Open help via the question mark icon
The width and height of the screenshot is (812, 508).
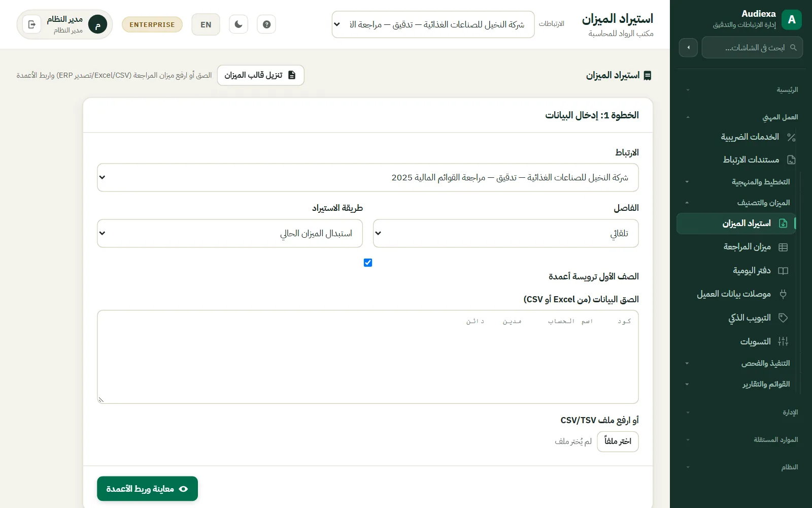(266, 24)
